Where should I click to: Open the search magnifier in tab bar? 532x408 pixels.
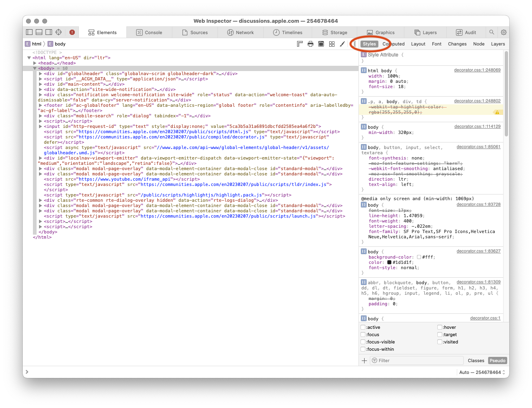492,32
